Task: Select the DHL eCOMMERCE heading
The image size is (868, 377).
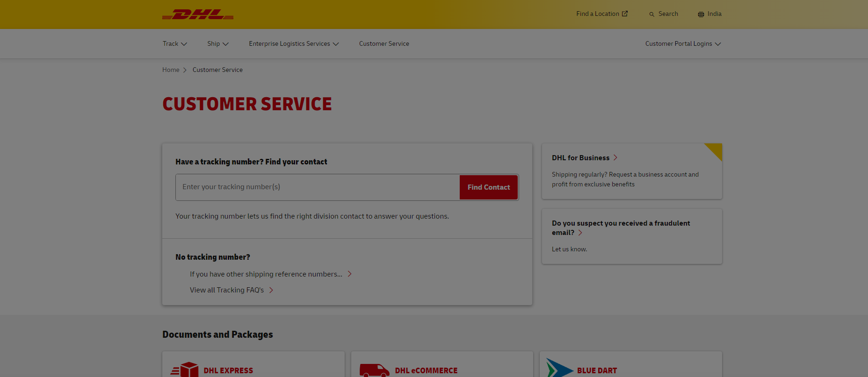Action: (426, 370)
